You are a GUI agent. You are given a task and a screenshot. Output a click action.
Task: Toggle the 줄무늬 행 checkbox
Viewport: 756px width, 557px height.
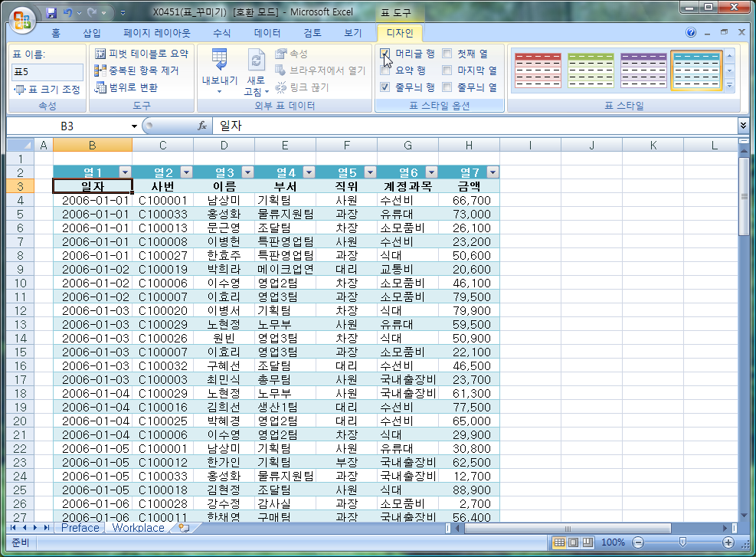point(385,87)
